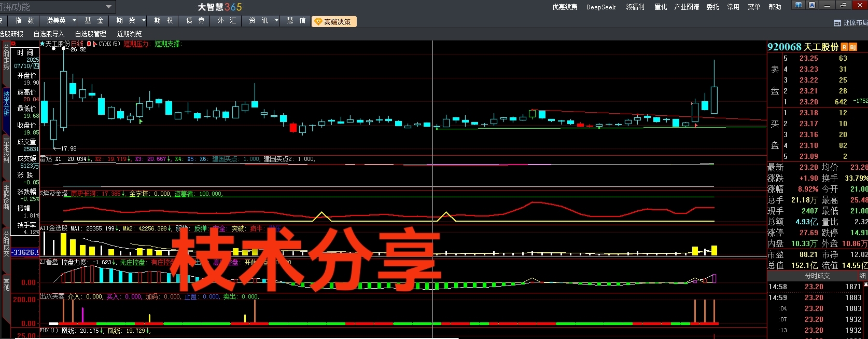This screenshot has height=339, width=868.
Task: Click the FHX(1) indicator label at bottom
Action: point(48,331)
